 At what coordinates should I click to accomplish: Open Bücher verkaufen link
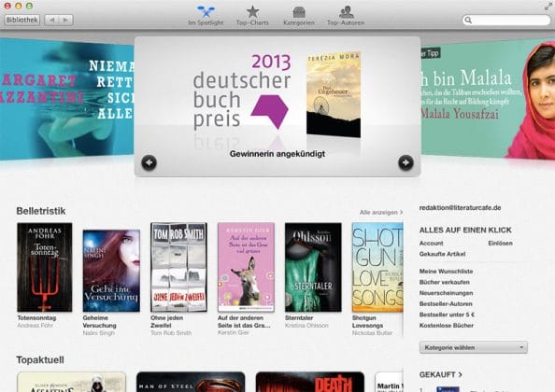444,282
